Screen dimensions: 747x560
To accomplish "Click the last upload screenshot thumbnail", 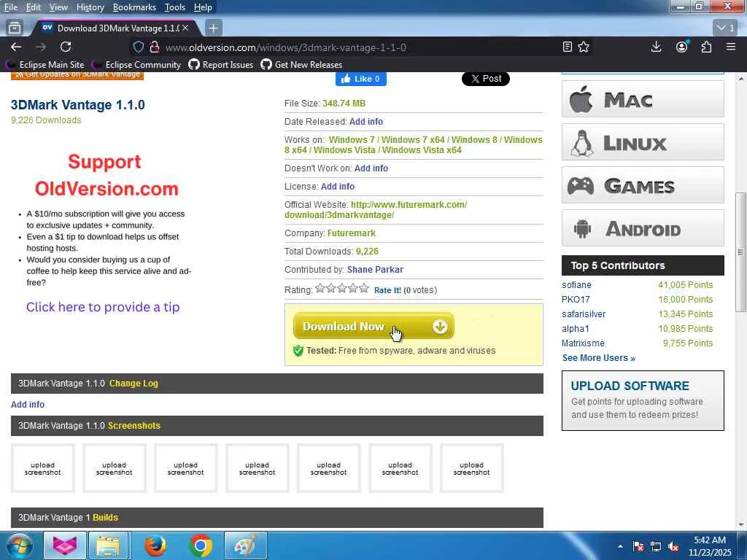I will pyautogui.click(x=472, y=468).
